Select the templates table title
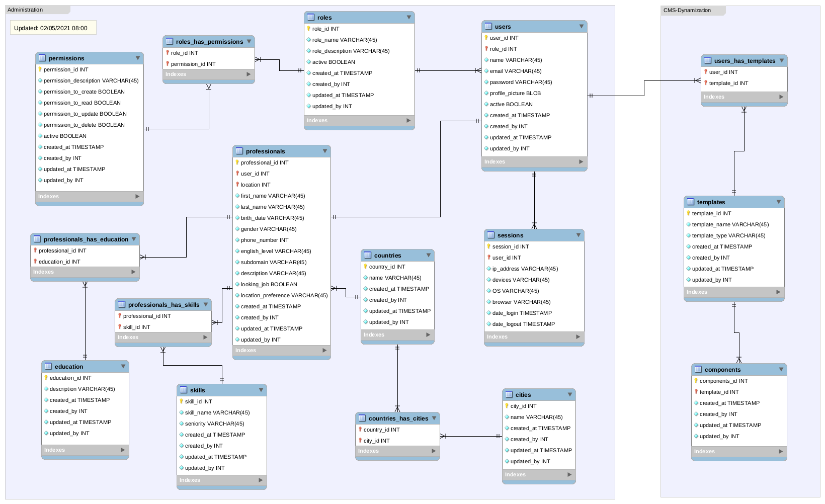Image resolution: width=825 pixels, height=504 pixels. (711, 202)
